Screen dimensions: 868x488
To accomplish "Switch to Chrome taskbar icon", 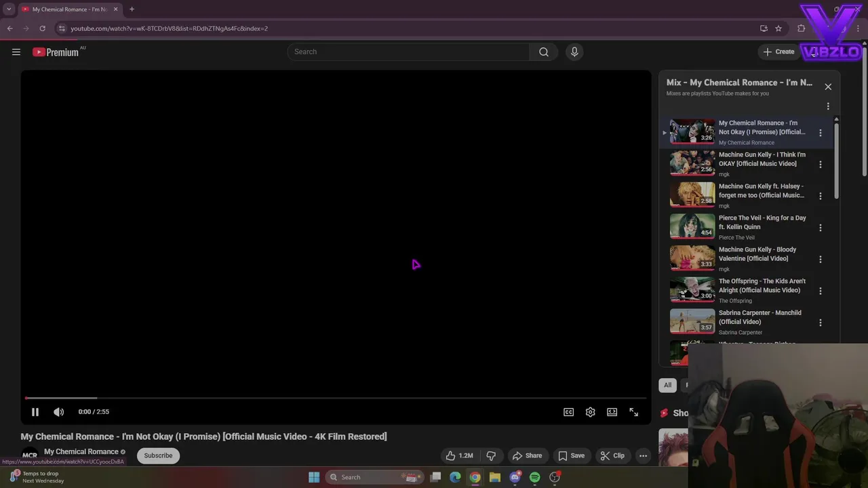I will pyautogui.click(x=475, y=477).
